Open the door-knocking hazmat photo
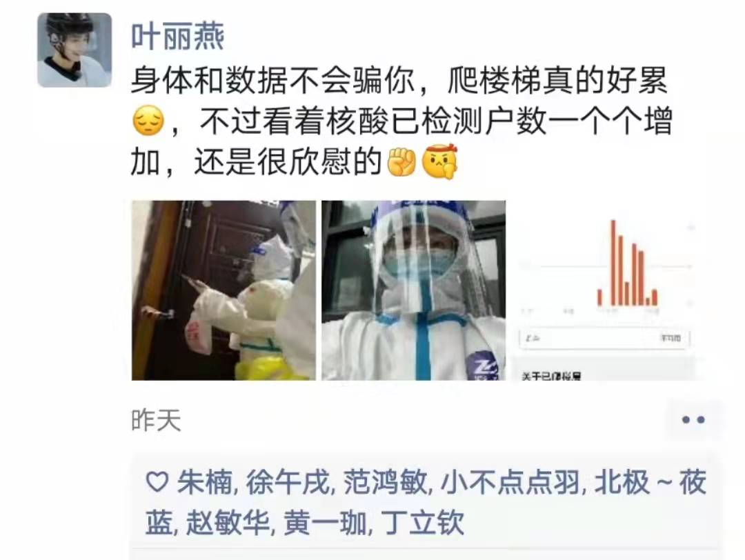 [x=223, y=290]
